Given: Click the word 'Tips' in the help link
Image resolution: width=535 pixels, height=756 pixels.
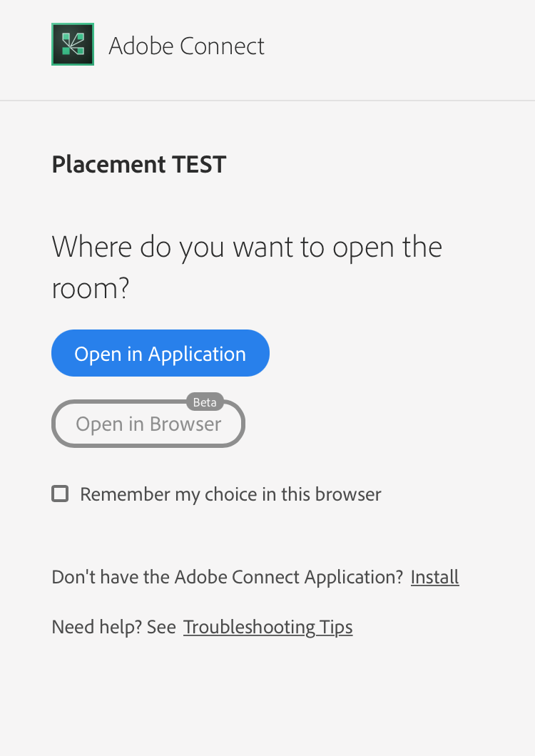Looking at the screenshot, I should point(336,628).
